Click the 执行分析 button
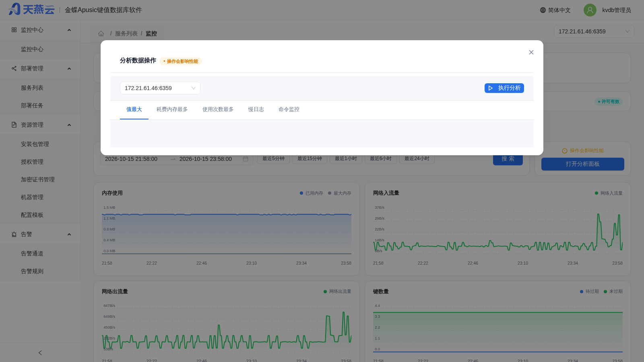This screenshot has width=644, height=362. (x=504, y=88)
